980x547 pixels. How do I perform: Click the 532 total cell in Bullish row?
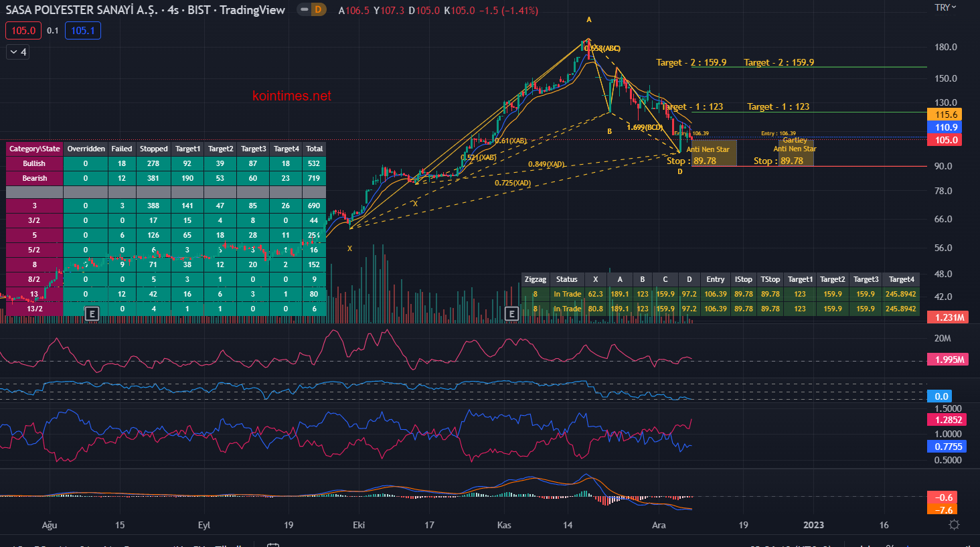pyautogui.click(x=314, y=163)
